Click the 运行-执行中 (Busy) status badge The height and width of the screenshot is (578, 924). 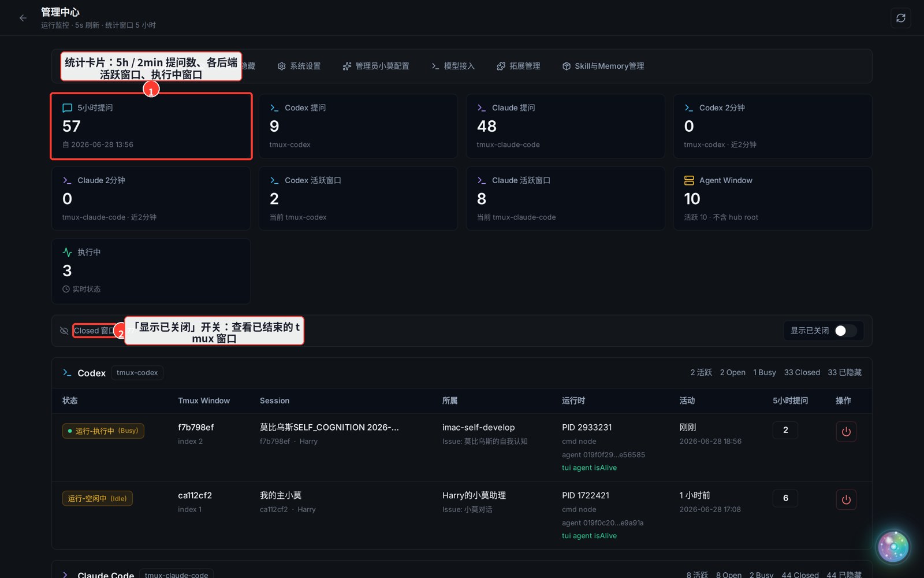pos(103,431)
